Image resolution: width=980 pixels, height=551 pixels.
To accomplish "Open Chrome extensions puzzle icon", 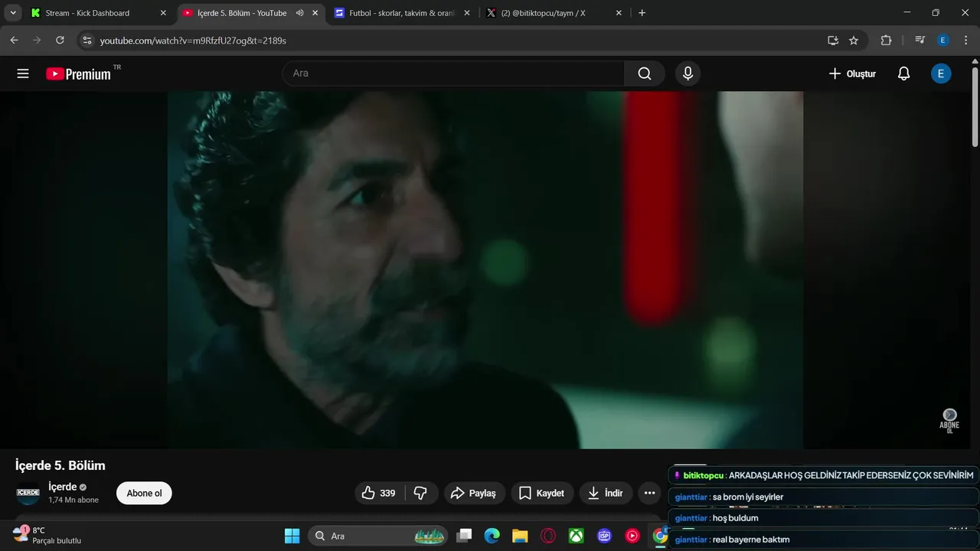I will 886,40.
